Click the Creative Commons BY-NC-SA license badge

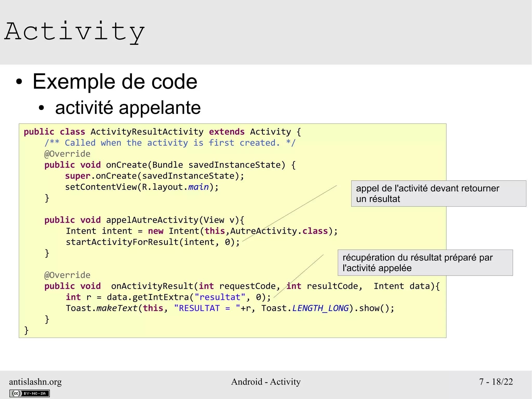tap(29, 393)
